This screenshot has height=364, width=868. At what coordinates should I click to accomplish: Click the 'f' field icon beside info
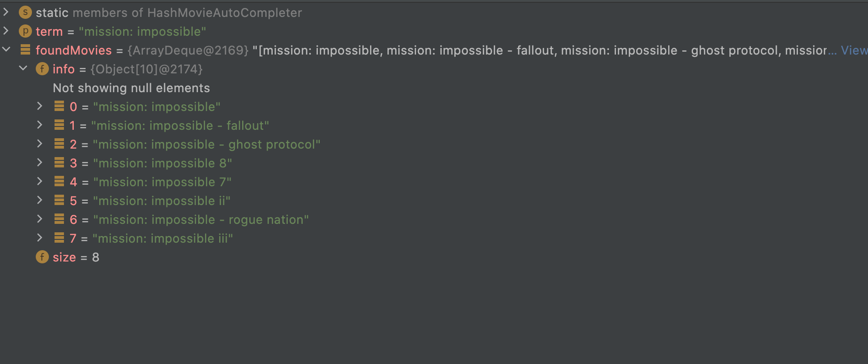coord(42,69)
